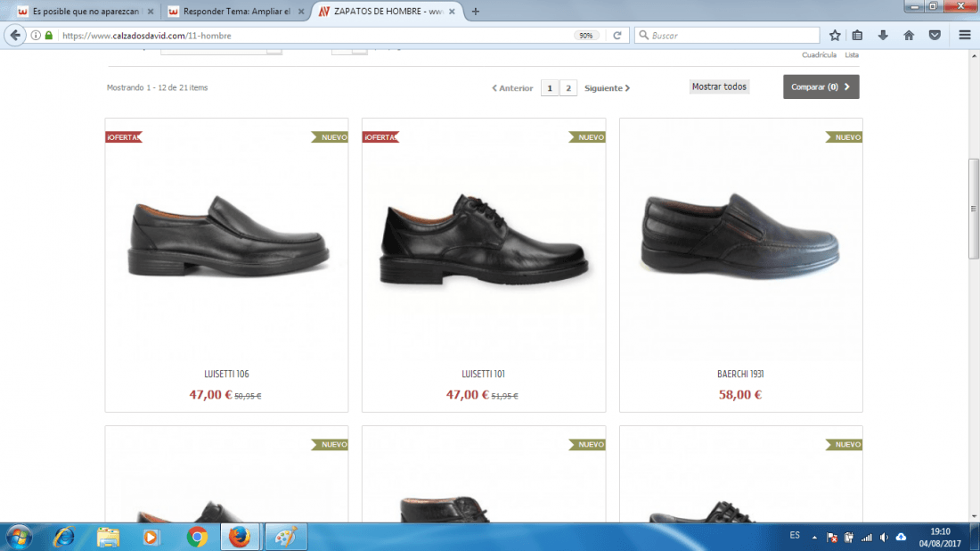Viewport: 980px width, 551px height.
Task: Go to Siguiente page
Action: [x=607, y=88]
